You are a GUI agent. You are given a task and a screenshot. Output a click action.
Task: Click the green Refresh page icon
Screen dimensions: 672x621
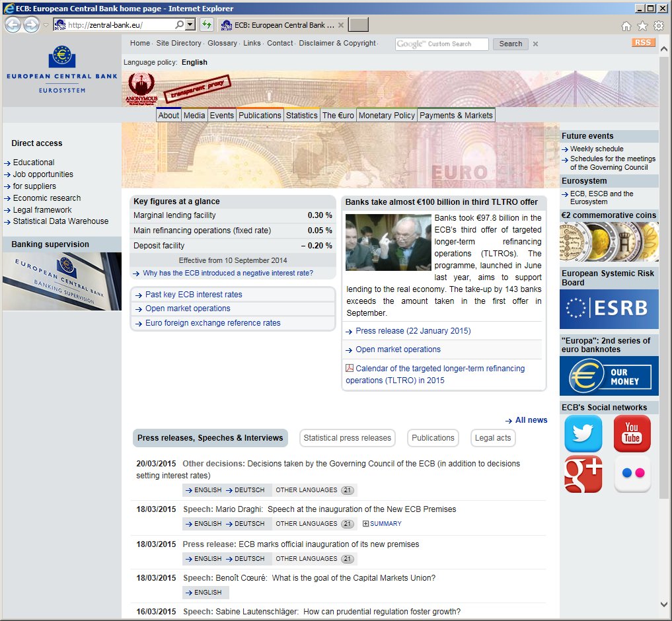click(207, 25)
